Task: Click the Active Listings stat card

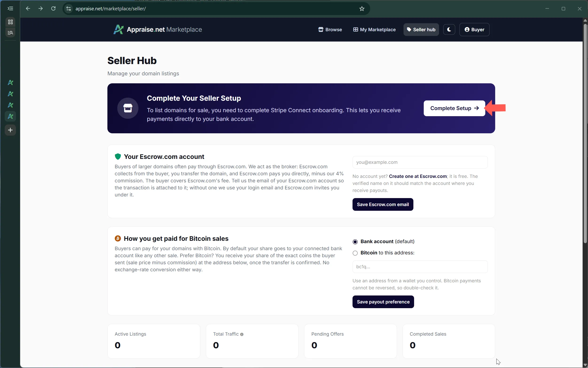Action: tap(153, 341)
